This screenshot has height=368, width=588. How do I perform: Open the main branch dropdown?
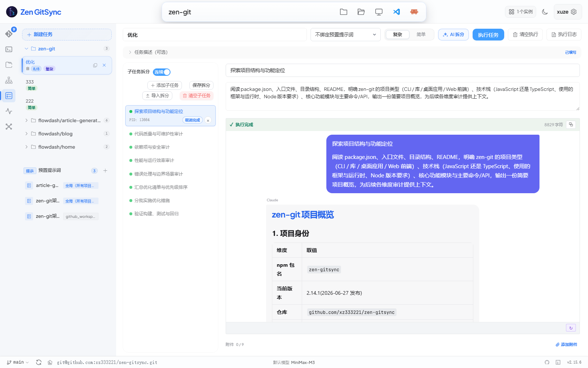coord(18,362)
